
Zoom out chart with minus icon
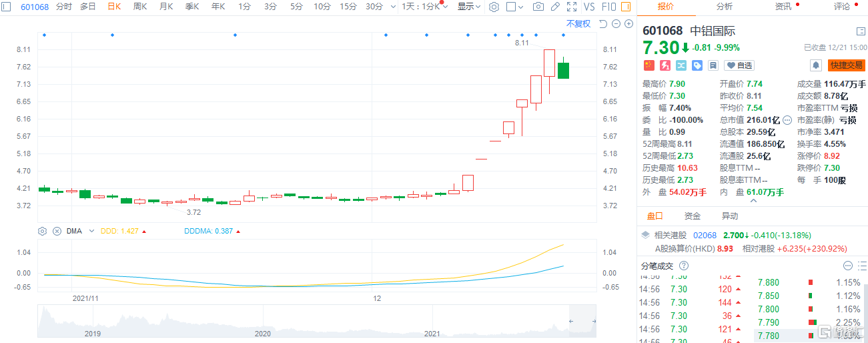click(616, 24)
